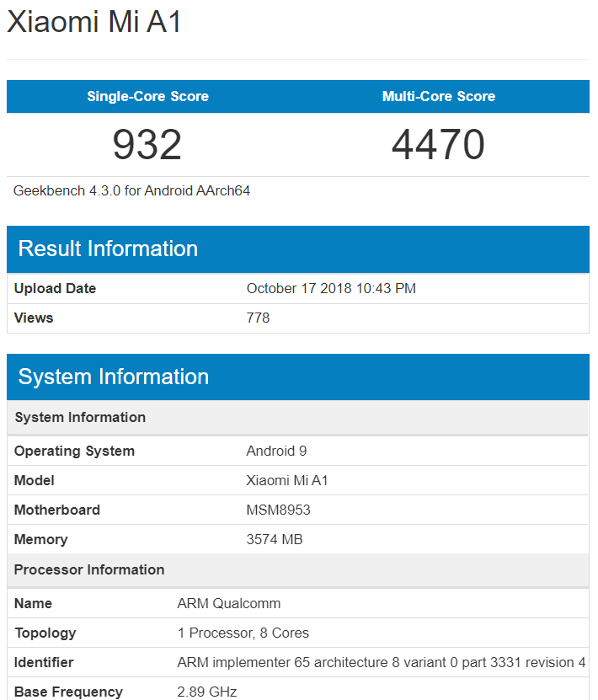Viewport: 598px width, 700px height.
Task: Select the gray System Information subheading row
Action: tap(298, 418)
